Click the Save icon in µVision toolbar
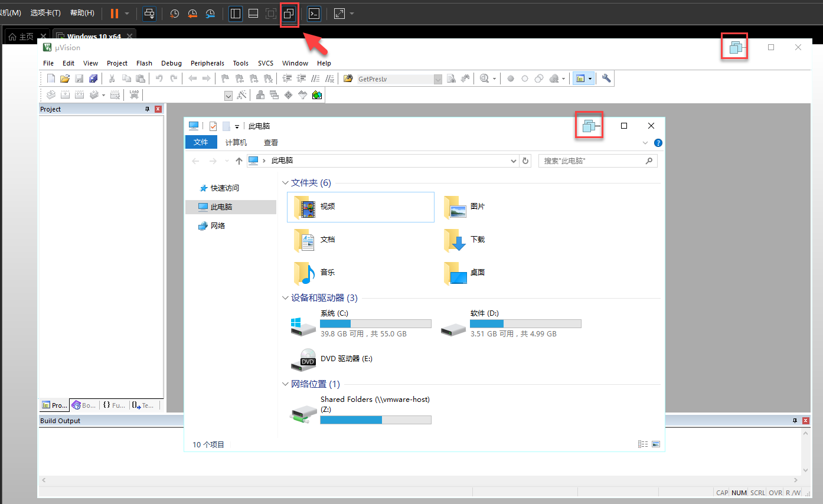 pyautogui.click(x=79, y=78)
